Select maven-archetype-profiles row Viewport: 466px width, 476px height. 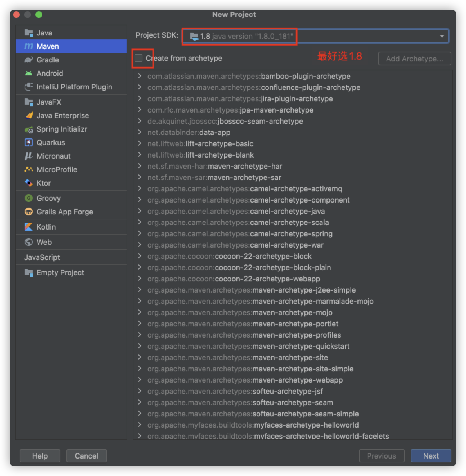click(293, 335)
